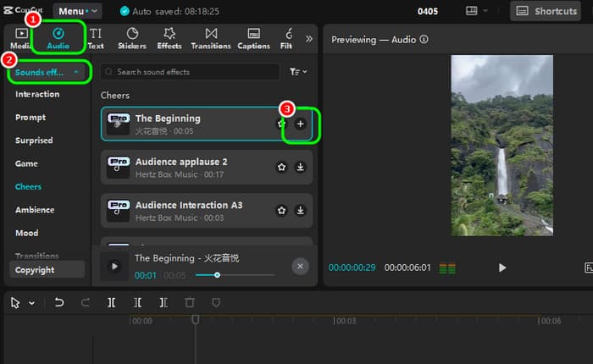Select the Surprised category
This screenshot has width=593, height=364.
click(x=34, y=141)
